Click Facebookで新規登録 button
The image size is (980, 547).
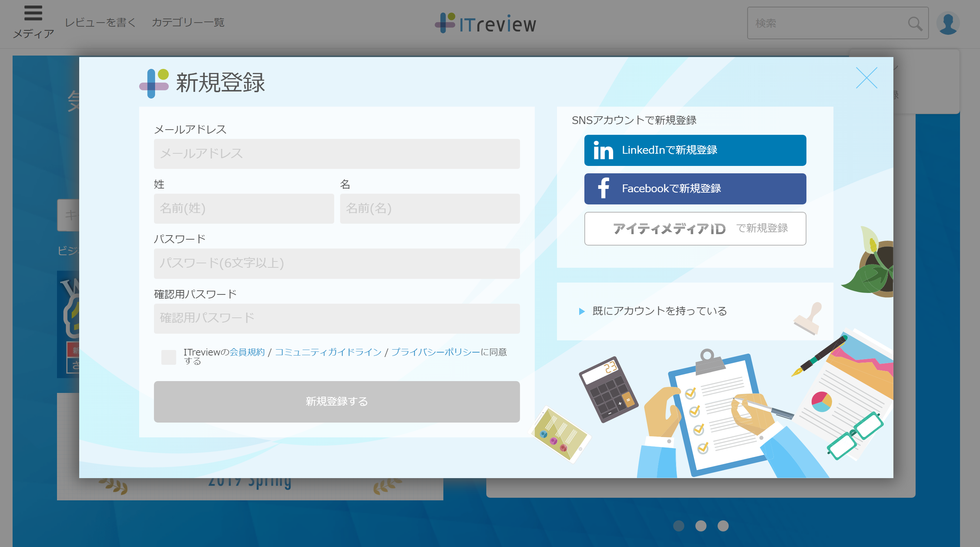point(695,189)
